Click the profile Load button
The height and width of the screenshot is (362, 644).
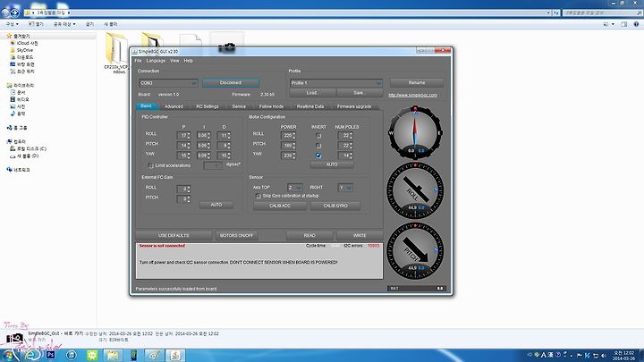312,93
